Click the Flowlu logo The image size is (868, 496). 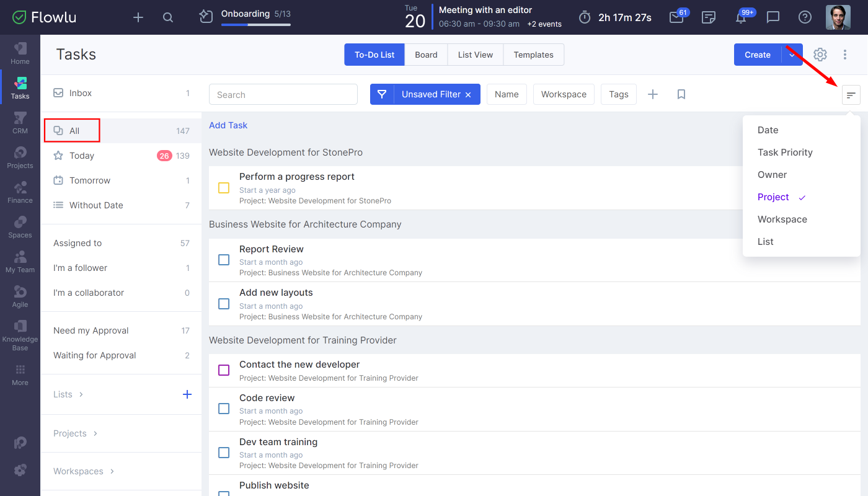pyautogui.click(x=45, y=17)
